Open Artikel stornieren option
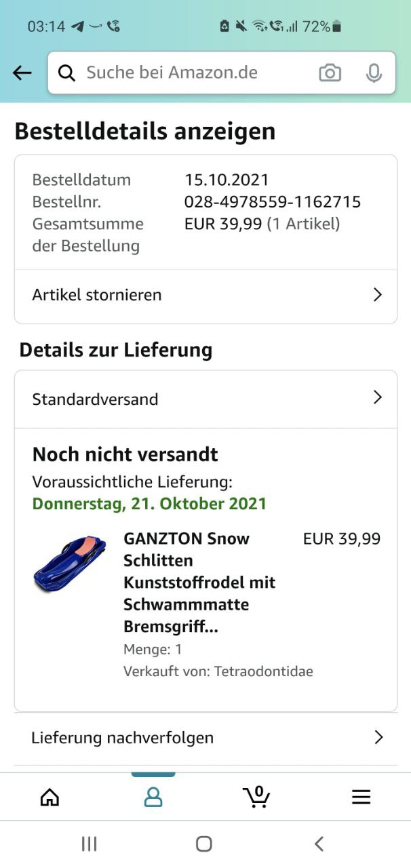The height and width of the screenshot is (868, 411). (97, 295)
